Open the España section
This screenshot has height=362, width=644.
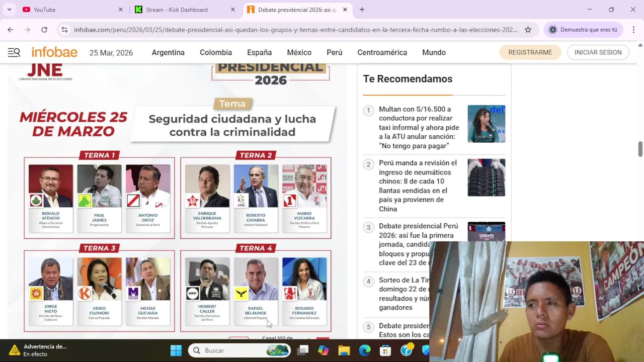(x=259, y=52)
